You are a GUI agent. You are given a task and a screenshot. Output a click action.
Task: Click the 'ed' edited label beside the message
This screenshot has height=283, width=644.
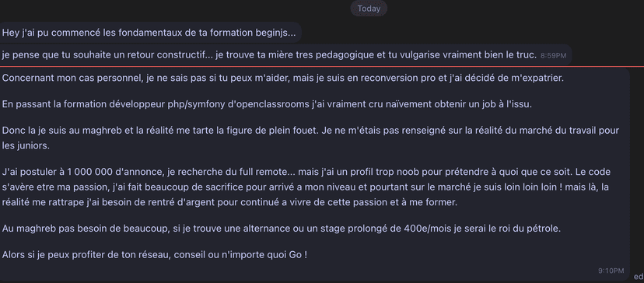pos(639,276)
